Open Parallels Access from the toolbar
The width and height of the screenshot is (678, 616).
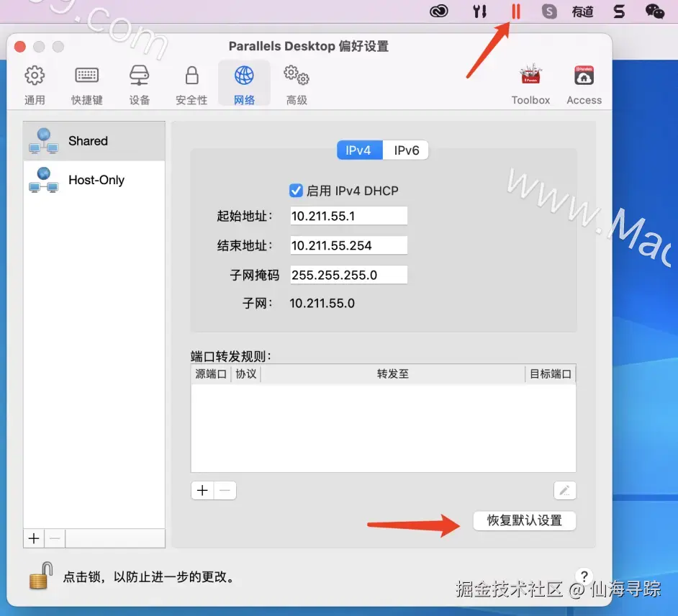(584, 85)
